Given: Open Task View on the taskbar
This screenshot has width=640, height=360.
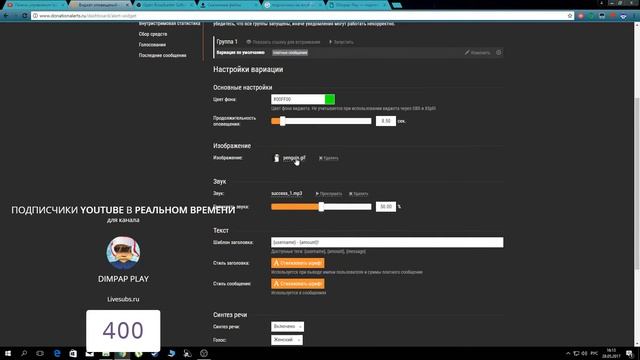Looking at the screenshot, I should click(40, 353).
